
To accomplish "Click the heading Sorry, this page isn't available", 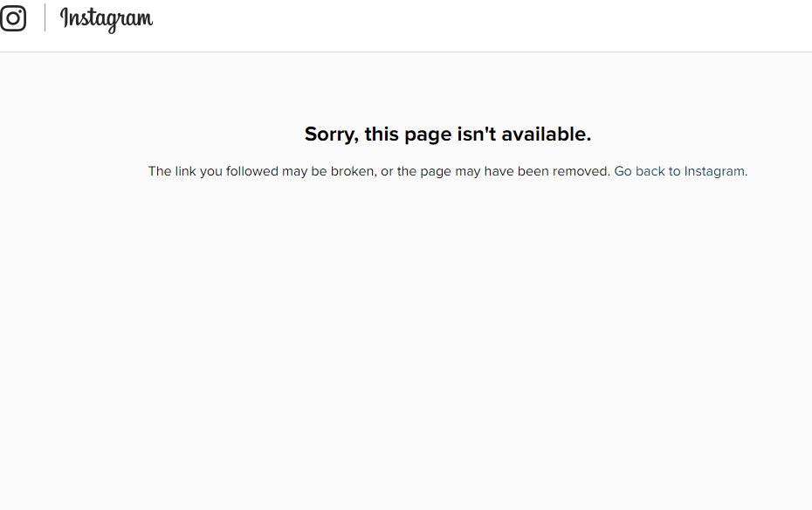I will tap(447, 134).
